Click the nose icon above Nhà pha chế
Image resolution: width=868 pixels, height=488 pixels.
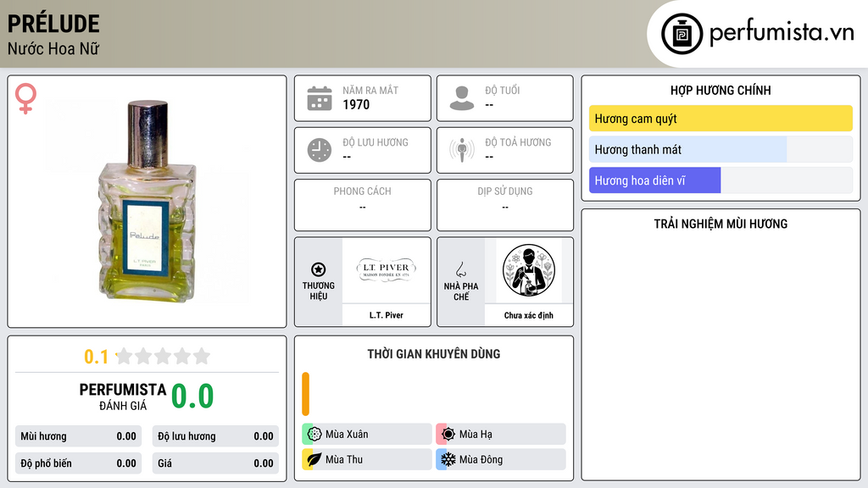[x=460, y=269]
